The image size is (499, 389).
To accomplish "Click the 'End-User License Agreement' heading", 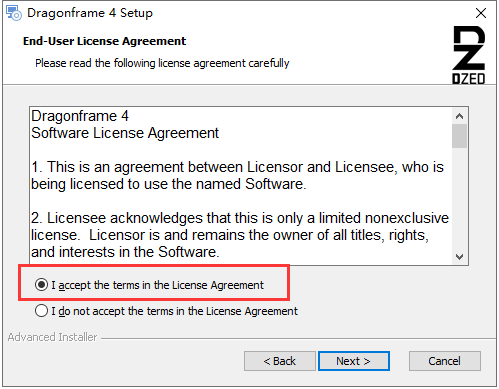I will coord(104,41).
